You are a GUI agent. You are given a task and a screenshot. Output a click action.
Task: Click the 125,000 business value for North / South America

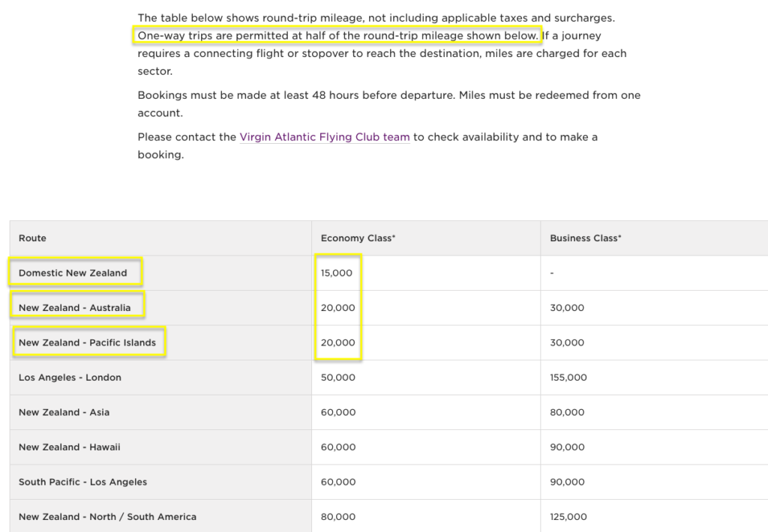coord(568,516)
